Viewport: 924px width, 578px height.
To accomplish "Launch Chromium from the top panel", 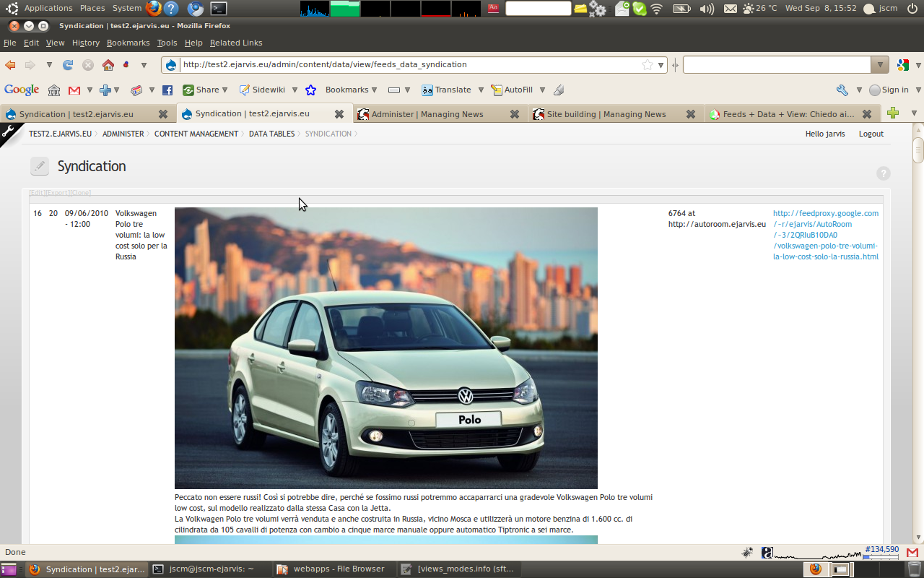I will coord(195,9).
